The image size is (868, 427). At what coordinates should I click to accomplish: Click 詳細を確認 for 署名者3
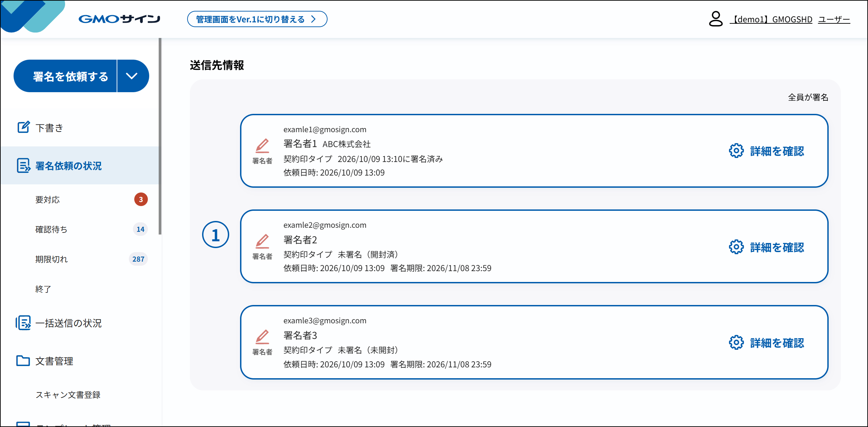tap(777, 343)
